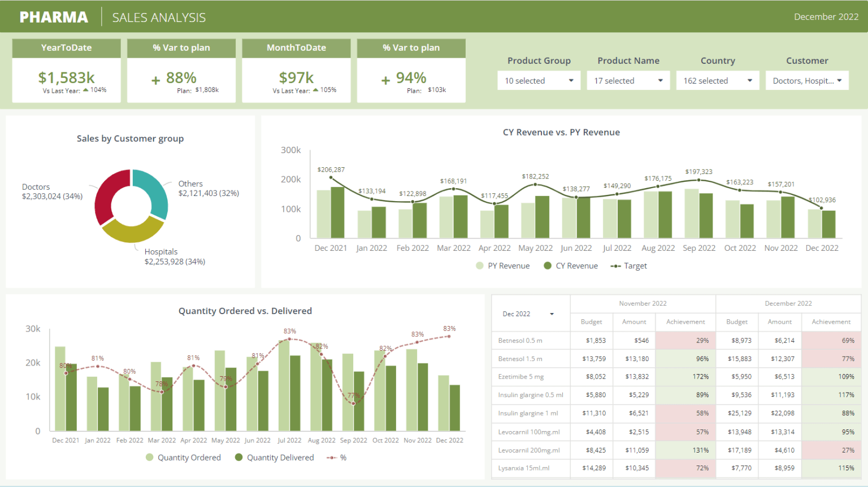The height and width of the screenshot is (487, 868).
Task: Select the % line legend marker
Action: pos(336,457)
